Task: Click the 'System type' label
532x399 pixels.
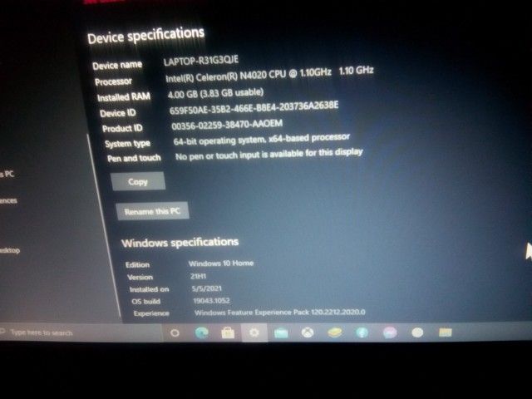Action: tap(127, 144)
